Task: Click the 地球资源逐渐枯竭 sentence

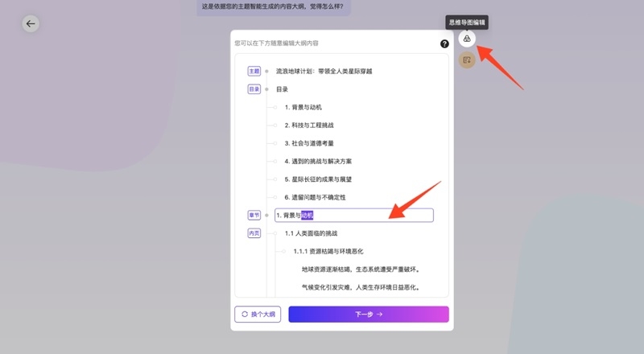Action: coord(361,270)
